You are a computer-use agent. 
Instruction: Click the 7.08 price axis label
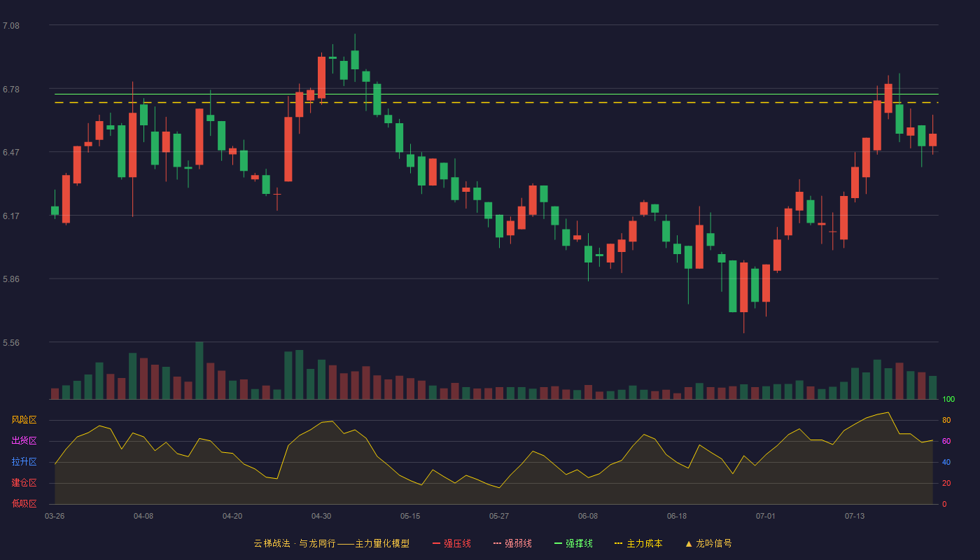coord(11,26)
